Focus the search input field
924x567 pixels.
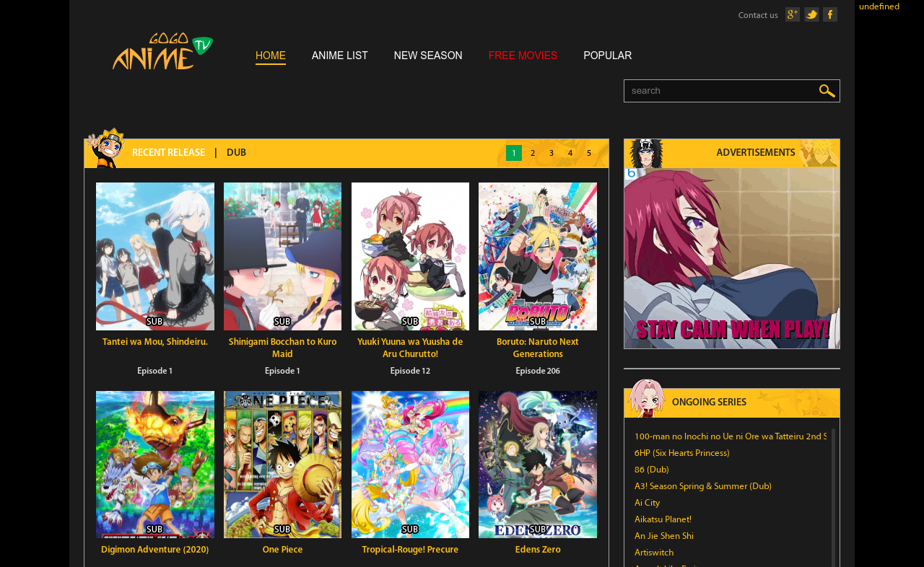720,91
